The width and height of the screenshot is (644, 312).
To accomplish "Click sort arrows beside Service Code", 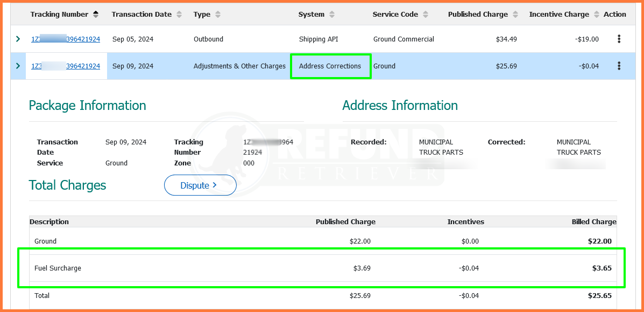I will tap(426, 15).
